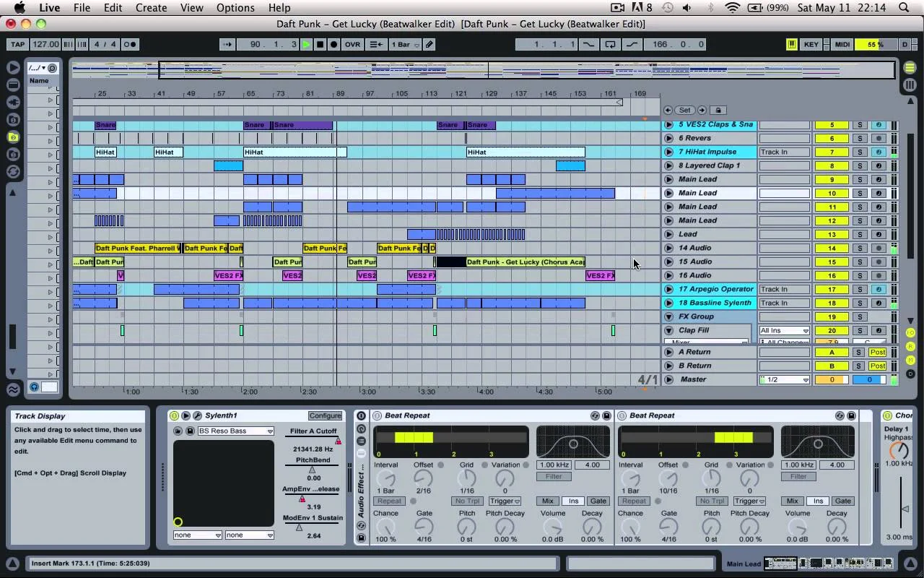Collapse the FX Group track
The width and height of the screenshot is (924, 578).
pyautogui.click(x=669, y=316)
